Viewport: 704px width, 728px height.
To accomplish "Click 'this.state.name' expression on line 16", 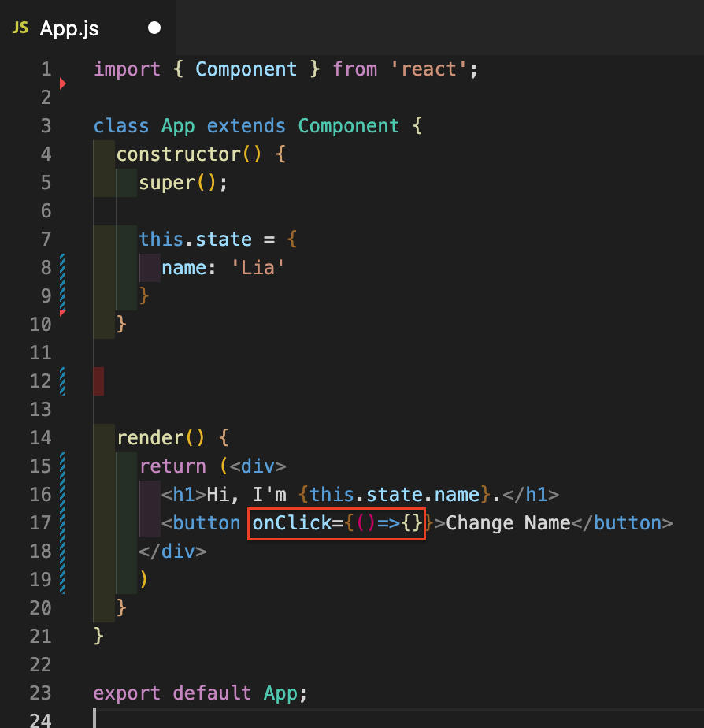I will pos(395,495).
